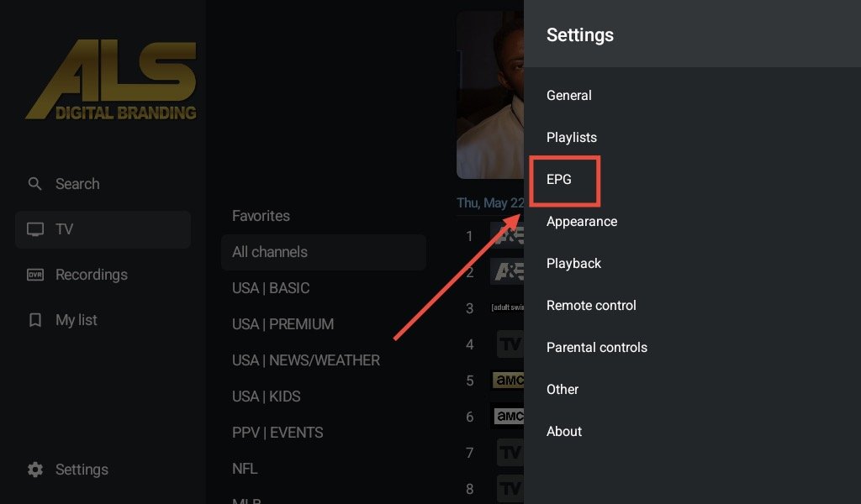Choose the USA | PREMIUM group
The image size is (861, 504).
(283, 324)
